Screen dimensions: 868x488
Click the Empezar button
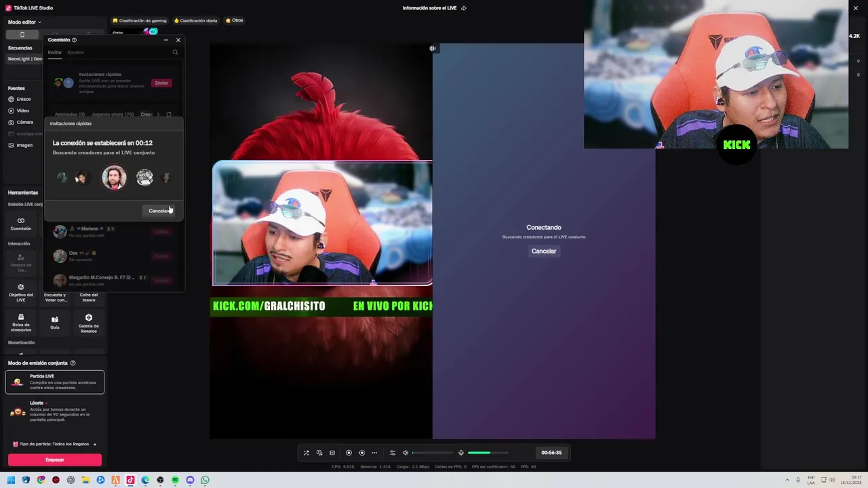point(55,460)
